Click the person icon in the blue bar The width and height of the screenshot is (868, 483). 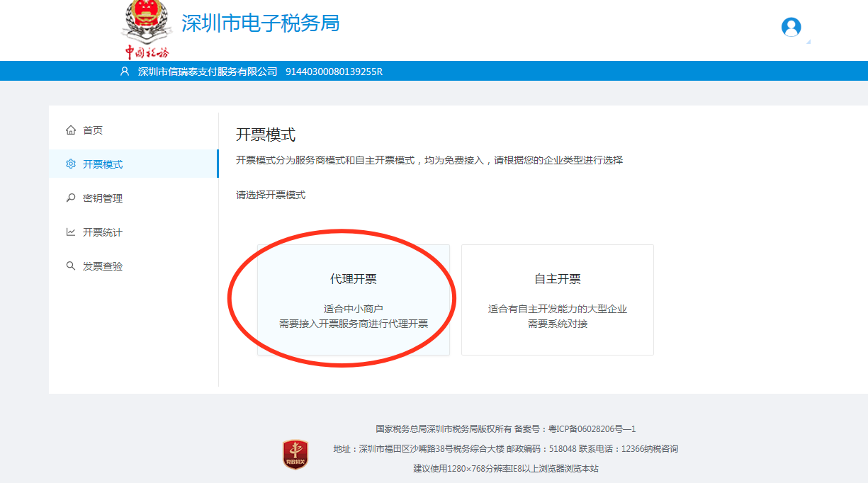(x=125, y=72)
